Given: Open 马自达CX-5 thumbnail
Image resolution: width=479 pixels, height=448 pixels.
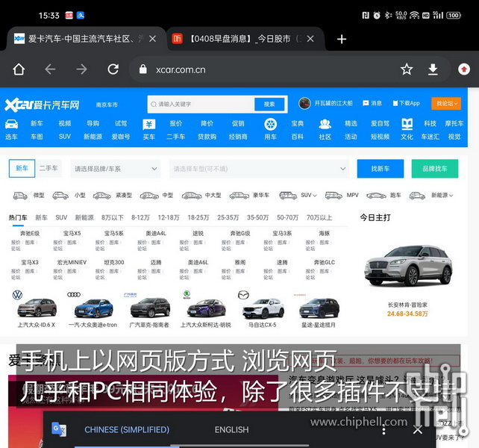Looking at the screenshot, I should coord(263,309).
